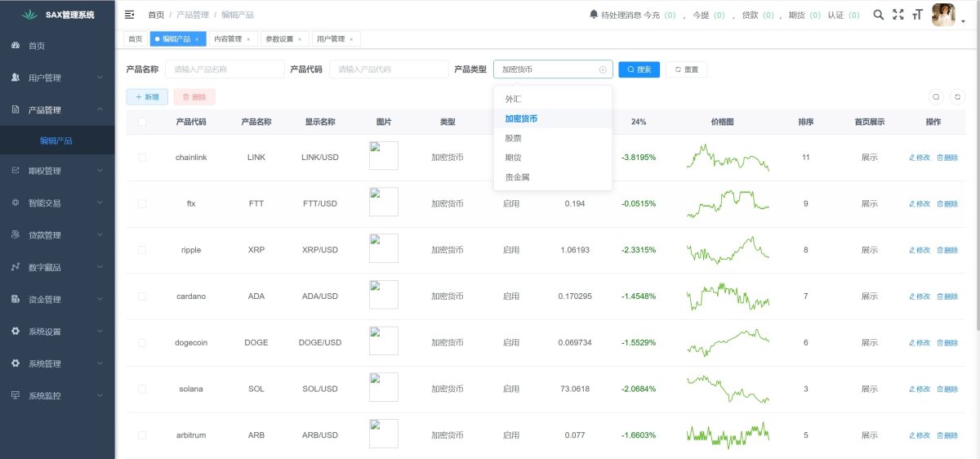The height and width of the screenshot is (459, 980).
Task: Close the 参数设置 tab
Action: click(300, 39)
